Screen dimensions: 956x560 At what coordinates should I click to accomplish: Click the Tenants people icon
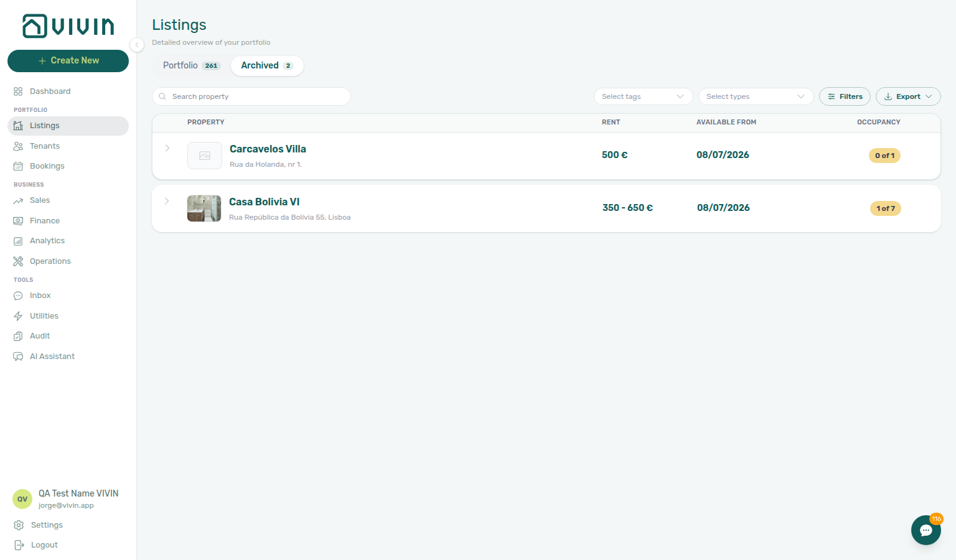point(18,146)
